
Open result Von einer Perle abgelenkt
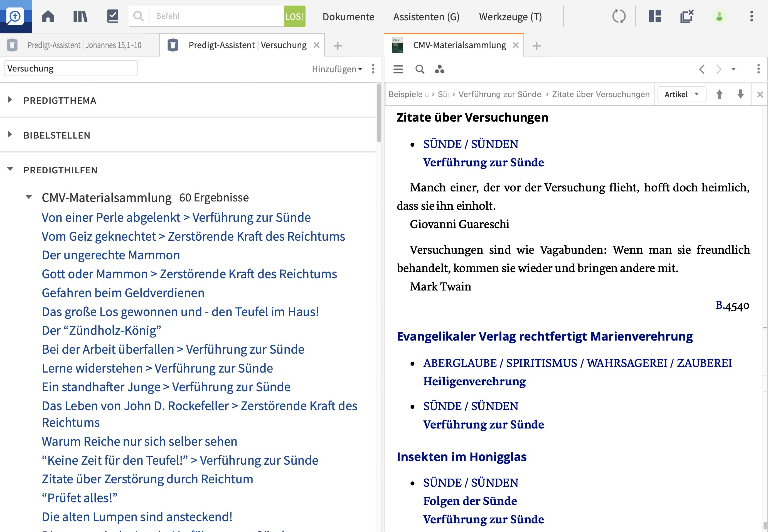pyautogui.click(x=176, y=218)
